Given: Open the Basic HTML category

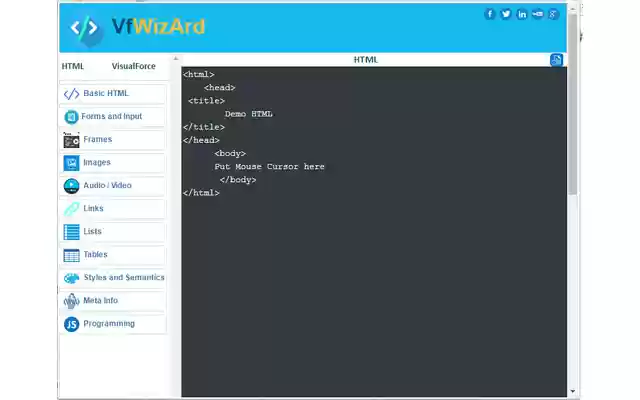Looking at the screenshot, I should [113, 93].
